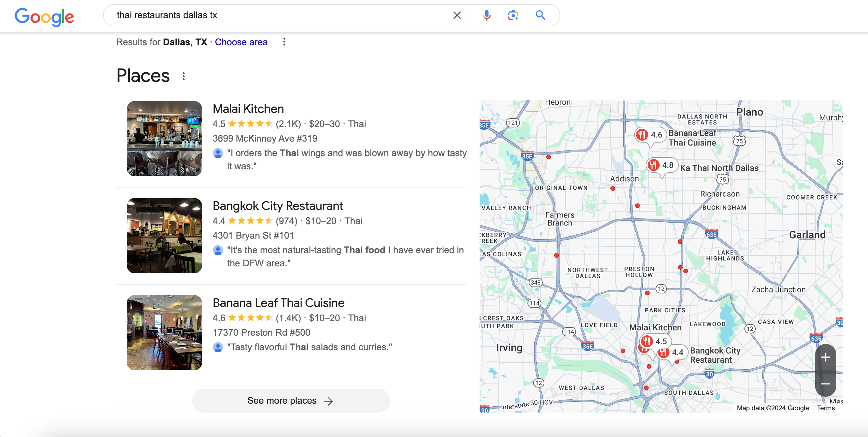868x437 pixels.
Task: Click the Google logo
Action: (x=44, y=17)
